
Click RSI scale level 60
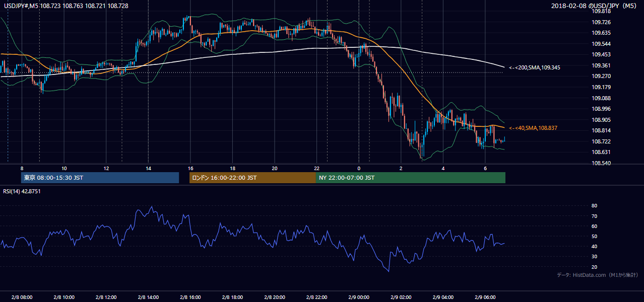595,226
